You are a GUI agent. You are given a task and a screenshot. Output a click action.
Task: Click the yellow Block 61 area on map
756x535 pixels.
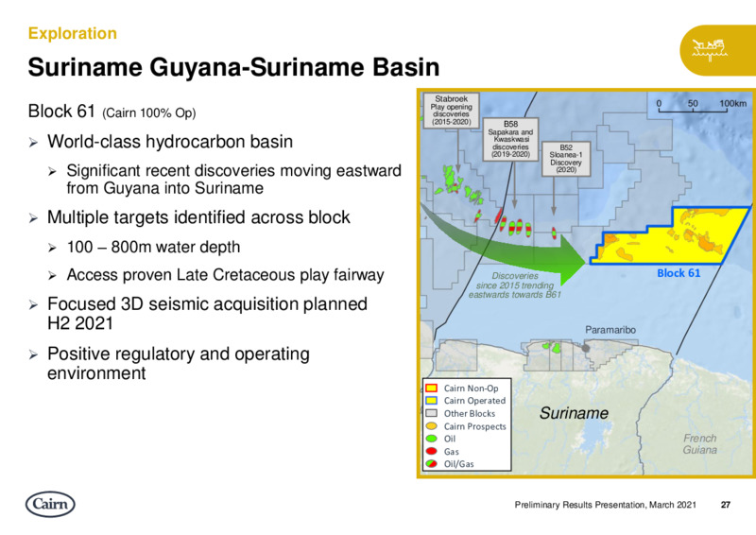670,236
